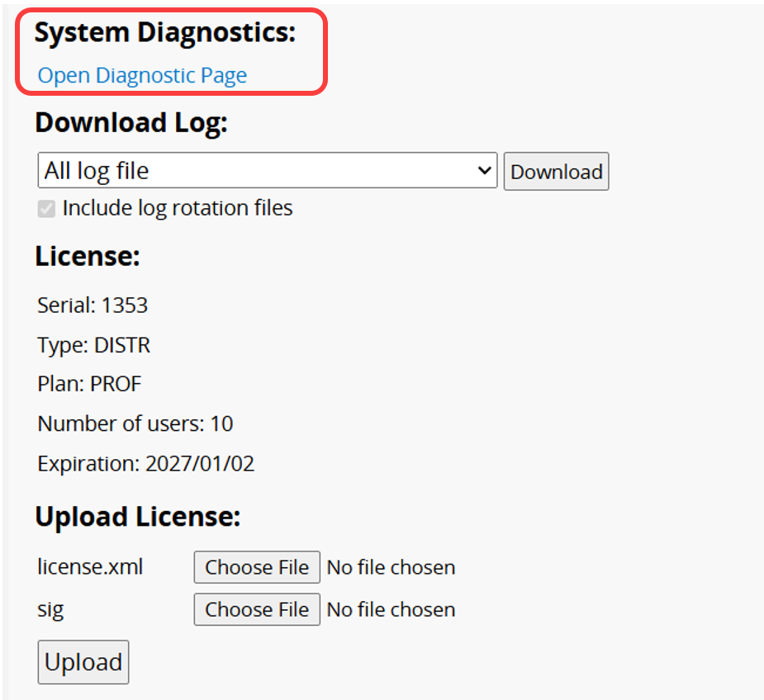
Task: Choose a file for license.xml
Action: click(257, 567)
